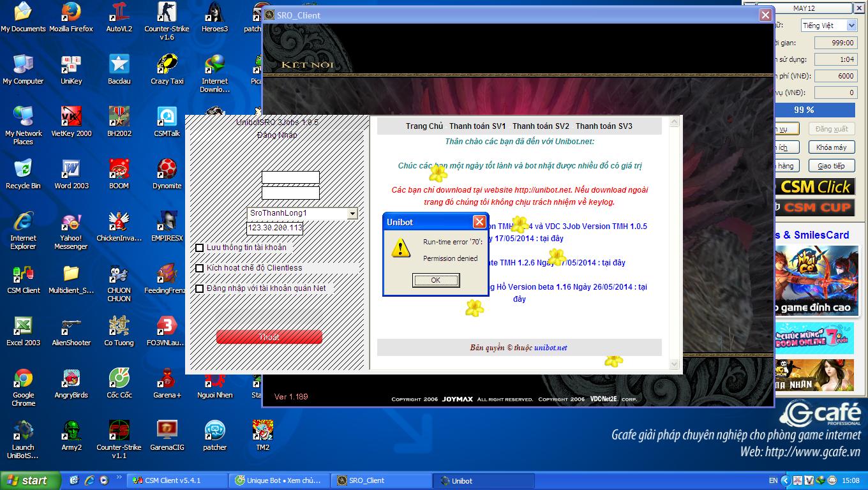The image size is (868, 490).
Task: Launch the Garena+ desktop icon
Action: 167,383
